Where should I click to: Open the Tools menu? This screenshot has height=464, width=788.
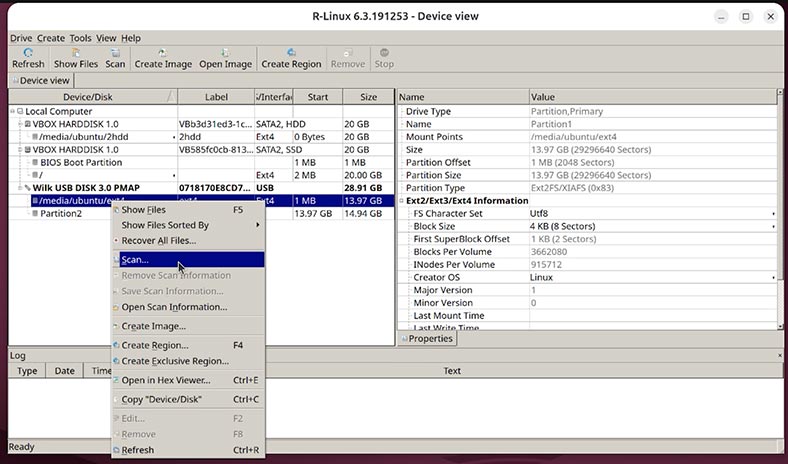pyautogui.click(x=80, y=38)
